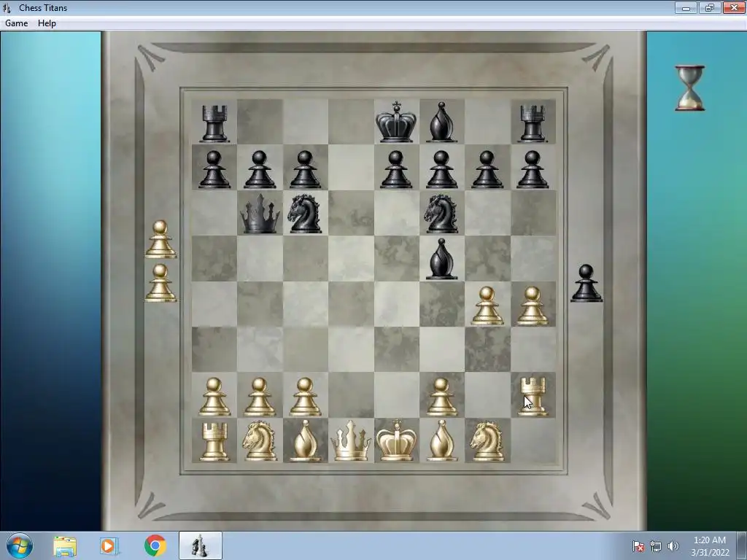The height and width of the screenshot is (560, 747).
Task: Select the black knight on f6
Action: click(x=441, y=213)
